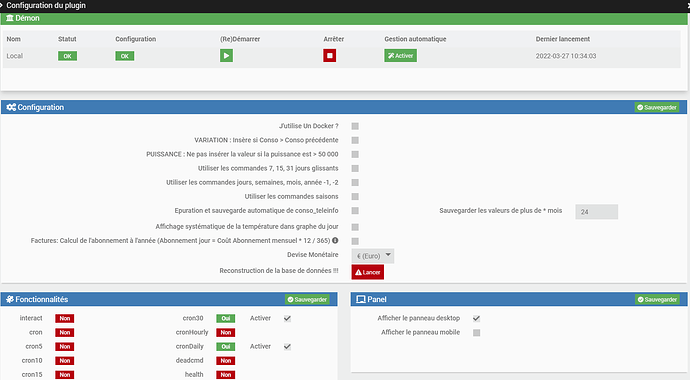Activate automatic daemon management (Activer)

(400, 56)
